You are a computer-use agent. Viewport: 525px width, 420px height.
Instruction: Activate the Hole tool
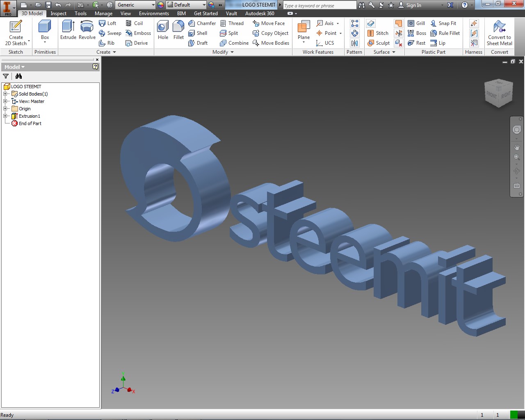[x=163, y=30]
